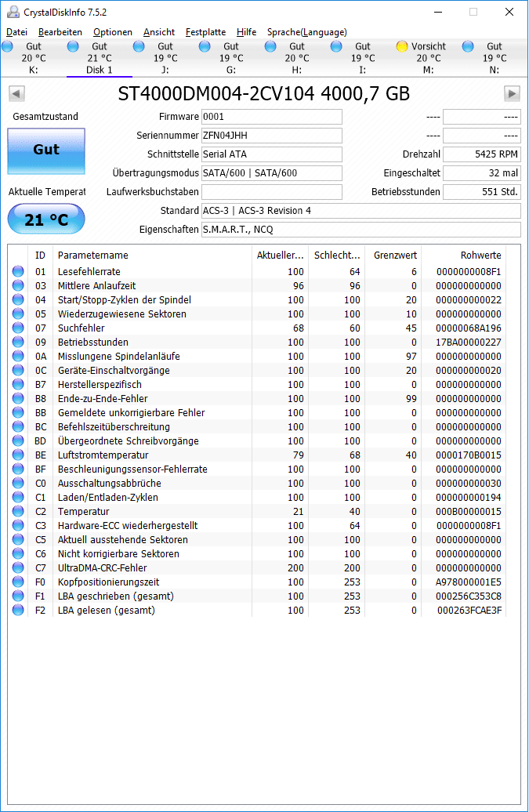Click the Eigenschaften field S.M.A.R.T., NCQ
This screenshot has width=529, height=812.
pos(361,230)
